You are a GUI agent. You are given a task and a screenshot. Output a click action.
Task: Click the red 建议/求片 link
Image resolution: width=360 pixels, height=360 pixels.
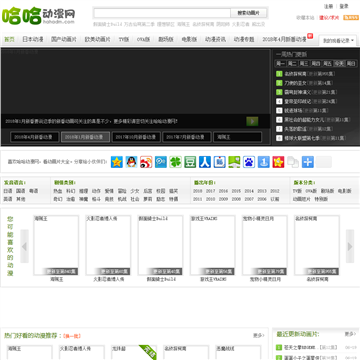click(329, 18)
